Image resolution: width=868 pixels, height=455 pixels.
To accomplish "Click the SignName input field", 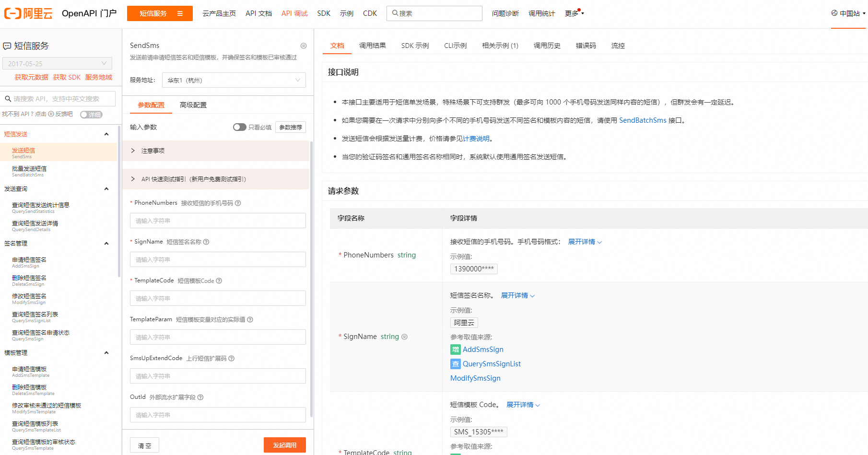I will (218, 259).
